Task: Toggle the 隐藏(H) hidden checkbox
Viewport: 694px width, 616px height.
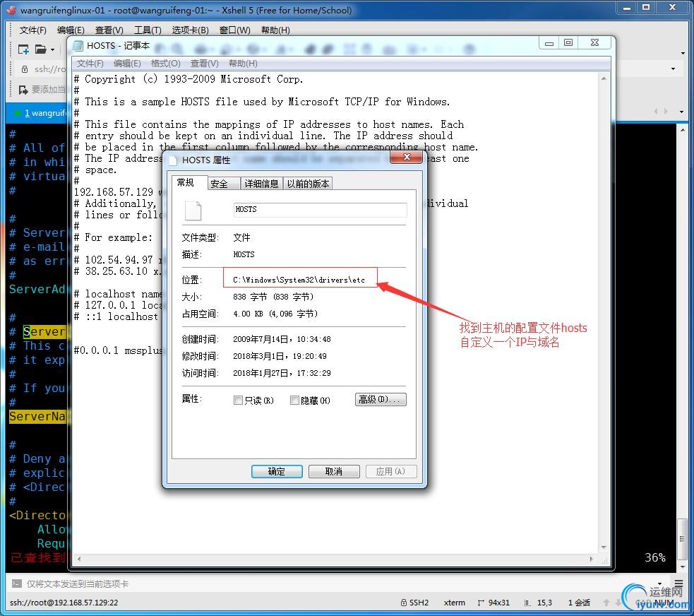Action: 294,401
